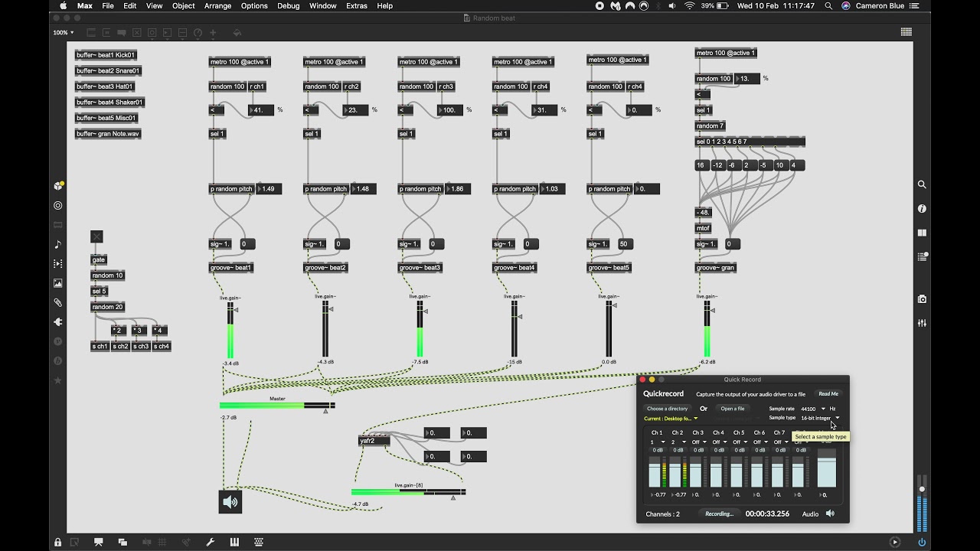Screen dimensions: 980x551
Task: Show the piano keys icon in the bottom toolbar
Action: (x=234, y=542)
